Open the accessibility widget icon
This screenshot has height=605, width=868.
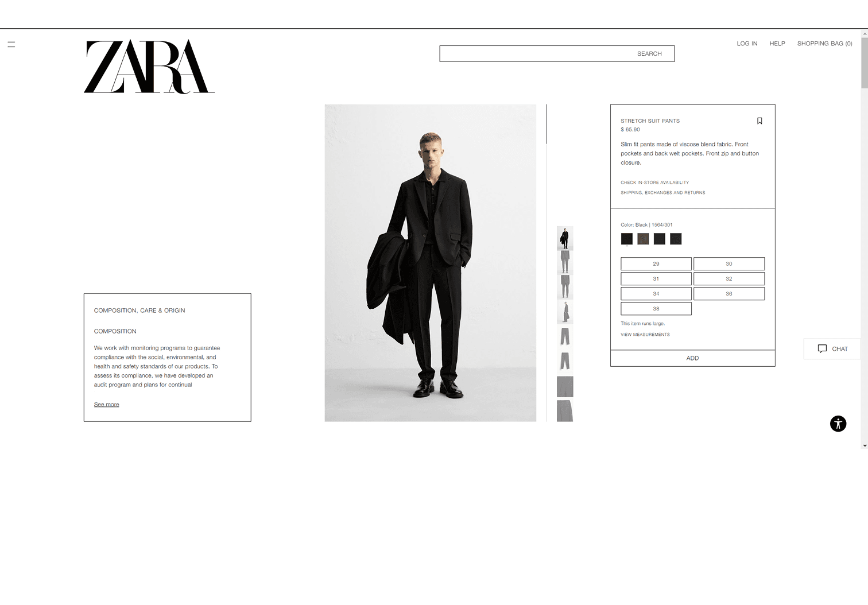point(838,424)
